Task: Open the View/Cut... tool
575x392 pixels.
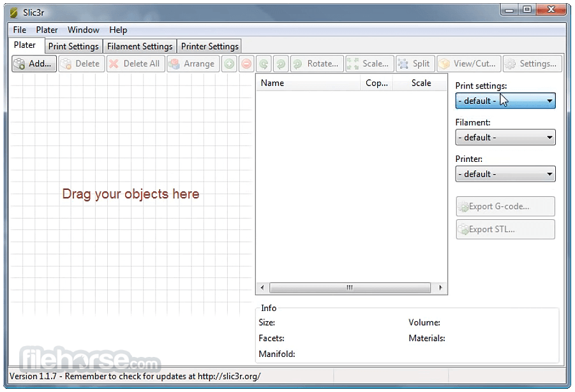Action: pos(468,64)
